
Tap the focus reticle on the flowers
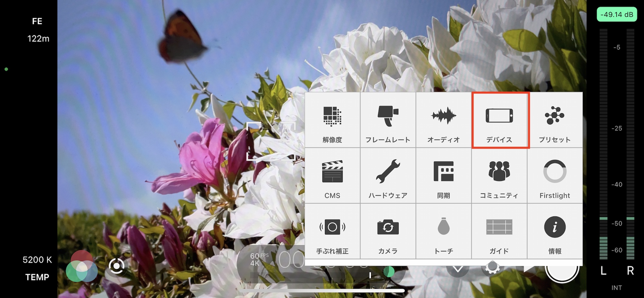point(271,141)
